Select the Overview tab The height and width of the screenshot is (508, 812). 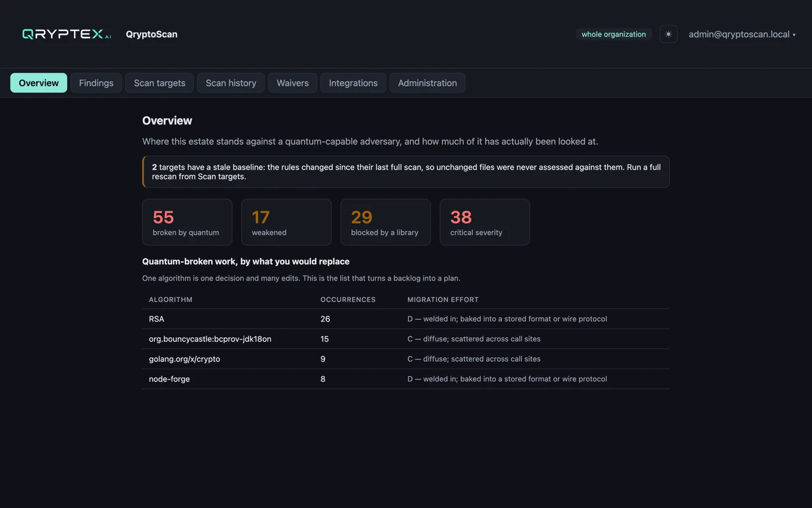[39, 83]
